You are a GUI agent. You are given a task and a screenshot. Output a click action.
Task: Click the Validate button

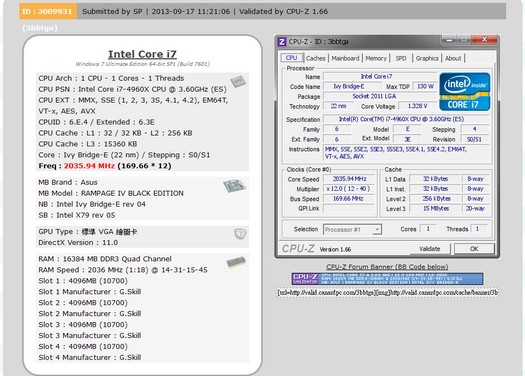[x=430, y=249]
